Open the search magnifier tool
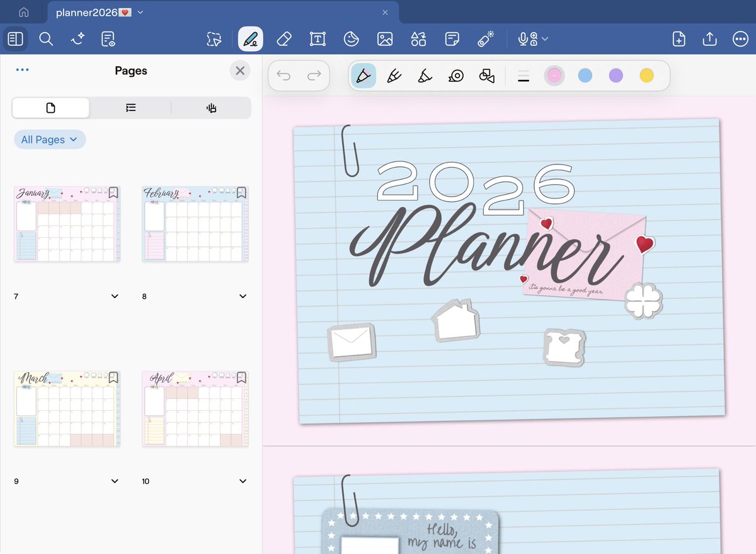 coord(46,39)
